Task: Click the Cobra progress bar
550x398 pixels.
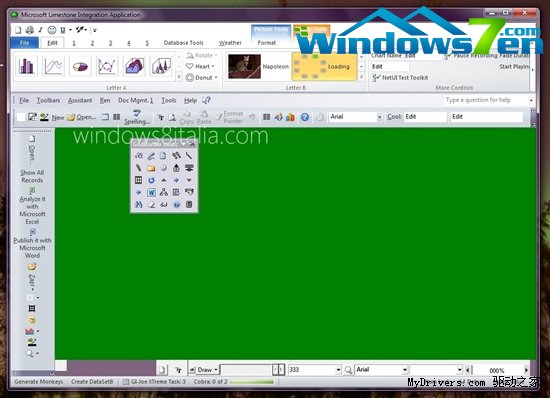Action: click(x=252, y=382)
